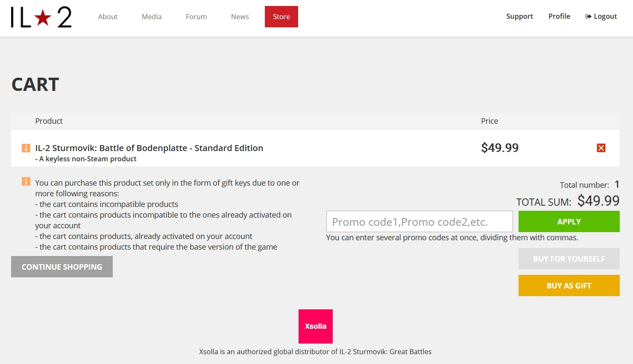Click the IL-2 logo
Image resolution: width=633 pixels, height=364 pixels.
41,17
